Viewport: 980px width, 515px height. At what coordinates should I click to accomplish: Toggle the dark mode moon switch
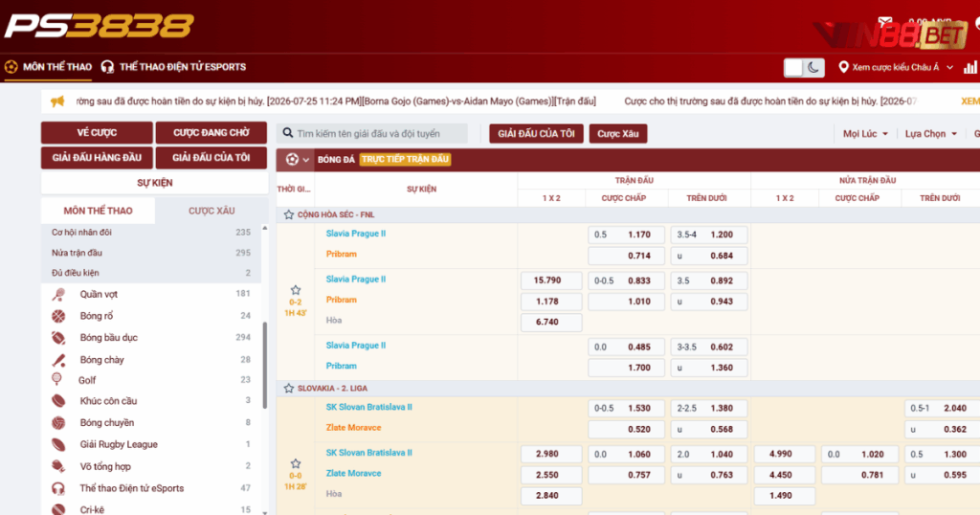tap(804, 68)
